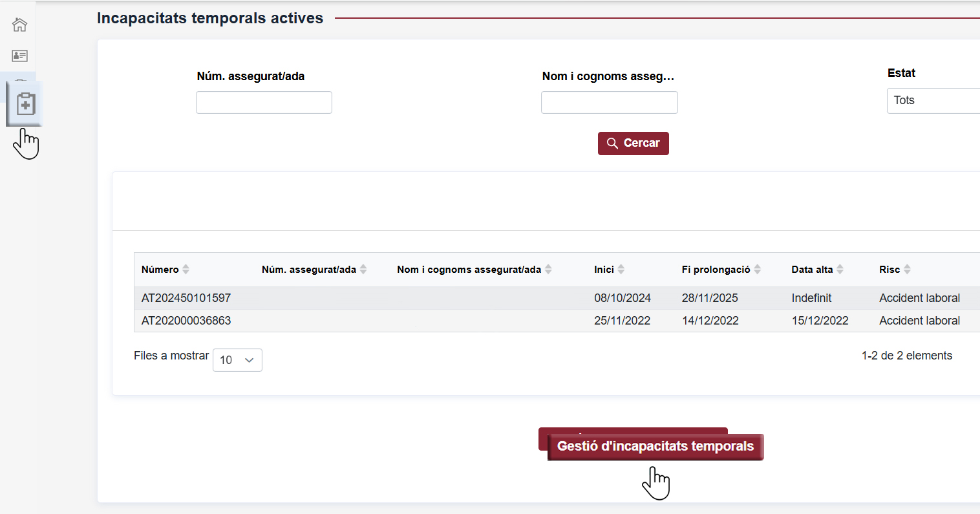Viewport: 980px width, 514px height.
Task: Open the Files a mostrar dropdown
Action: pyautogui.click(x=237, y=360)
